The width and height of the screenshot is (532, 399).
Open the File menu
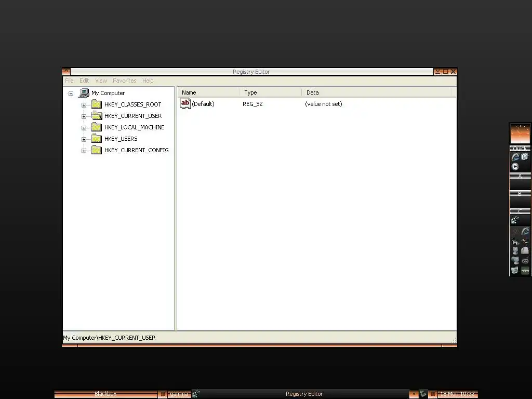point(69,81)
